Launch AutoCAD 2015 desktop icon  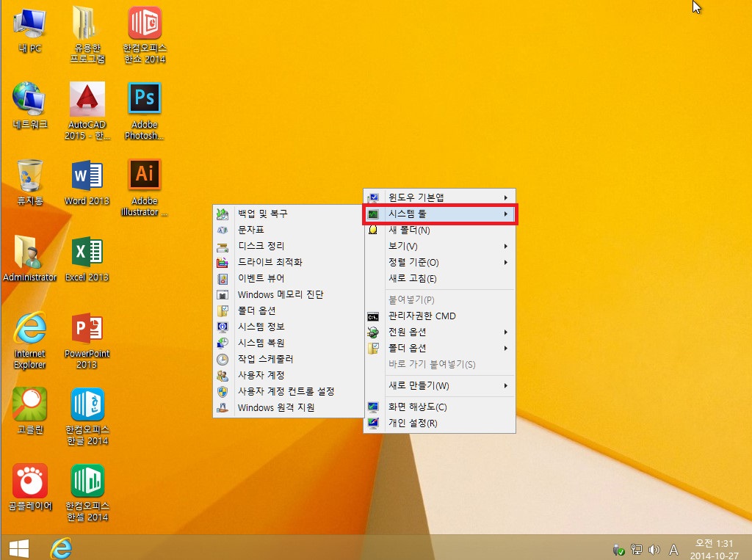click(87, 110)
